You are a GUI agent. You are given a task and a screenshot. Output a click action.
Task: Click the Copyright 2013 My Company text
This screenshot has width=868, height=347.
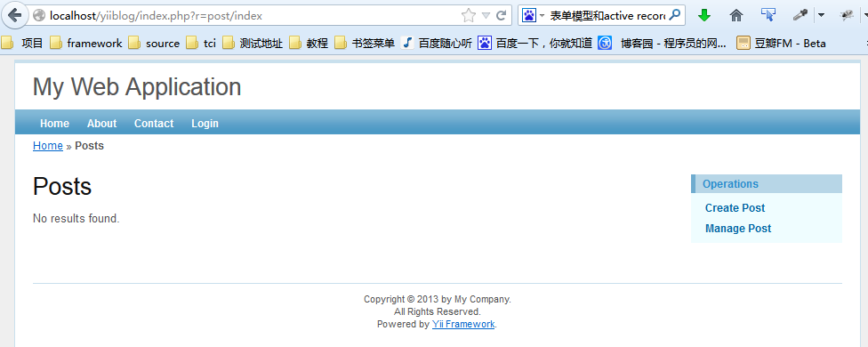point(438,300)
